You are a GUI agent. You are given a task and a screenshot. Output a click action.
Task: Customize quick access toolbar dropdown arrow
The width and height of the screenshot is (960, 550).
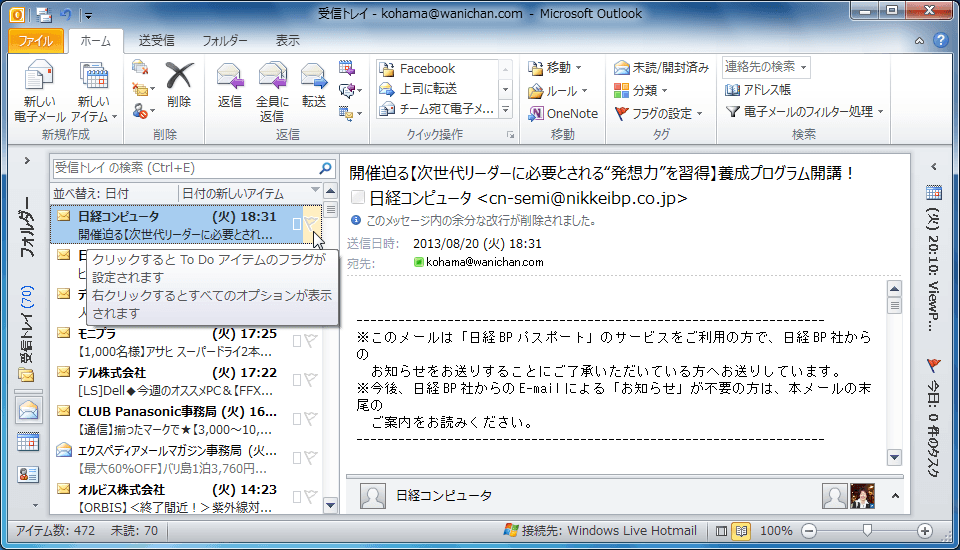pos(88,15)
